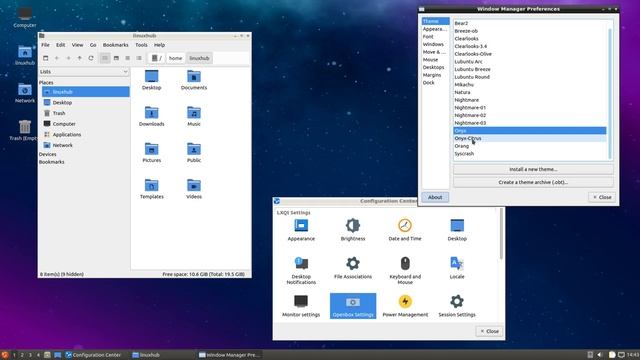Click the theme list vertical scrollbar

[610, 94]
